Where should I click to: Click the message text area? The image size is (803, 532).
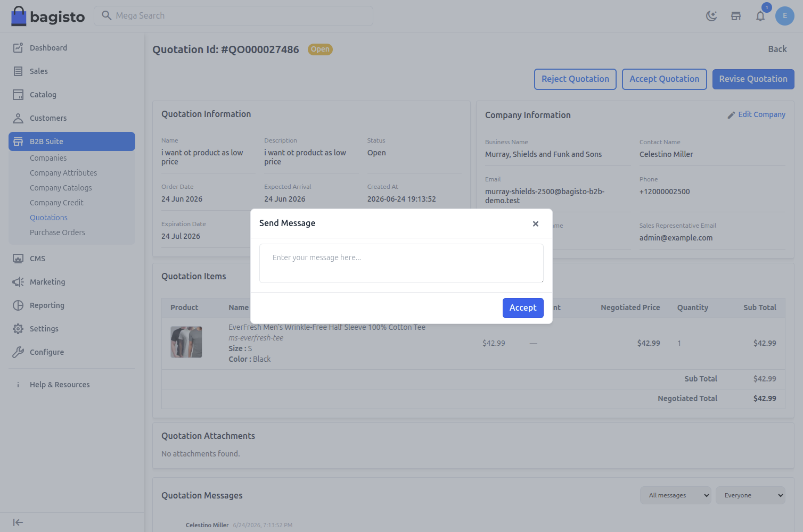point(401,263)
